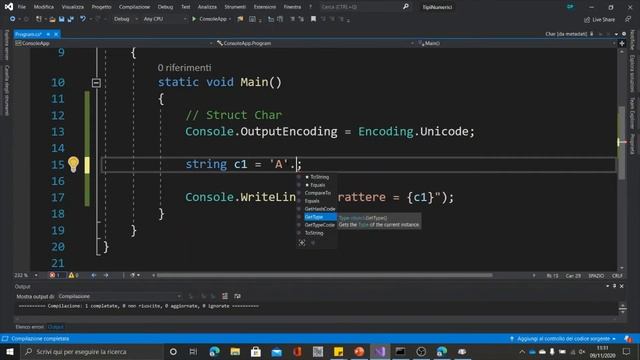This screenshot has height=360, width=640.
Task: Toggle auto-hide pin on Output panel
Action: coord(614,287)
